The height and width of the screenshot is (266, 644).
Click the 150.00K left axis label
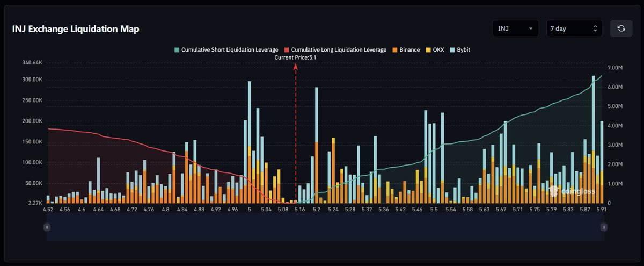click(x=32, y=142)
